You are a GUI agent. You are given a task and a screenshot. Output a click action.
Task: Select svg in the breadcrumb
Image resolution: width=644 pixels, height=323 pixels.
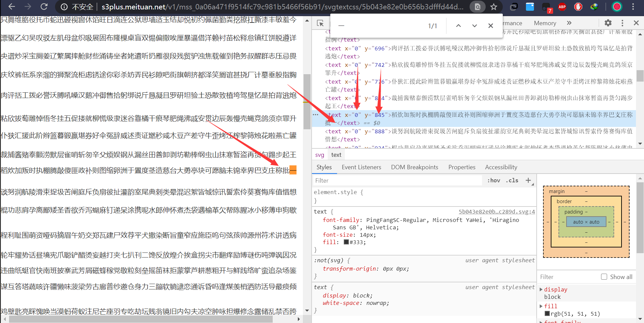pyautogui.click(x=320, y=155)
